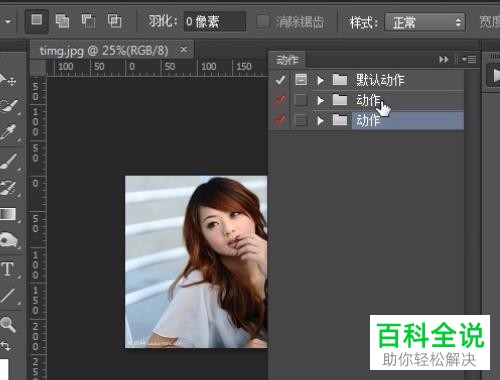Screen dimensions: 500x380
Task: Choose Add to Selection mode
Action: click(x=62, y=21)
